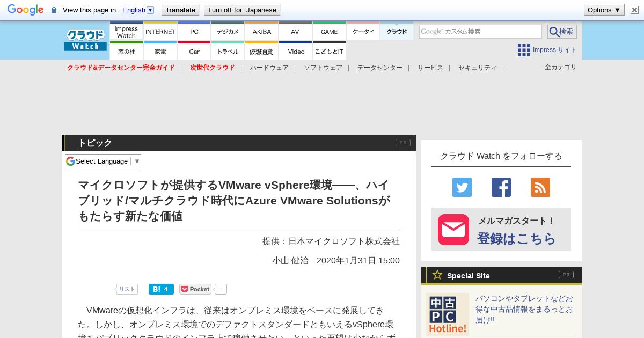Click the author name 小山 健治
This screenshot has height=338, width=644.
pyautogui.click(x=290, y=260)
